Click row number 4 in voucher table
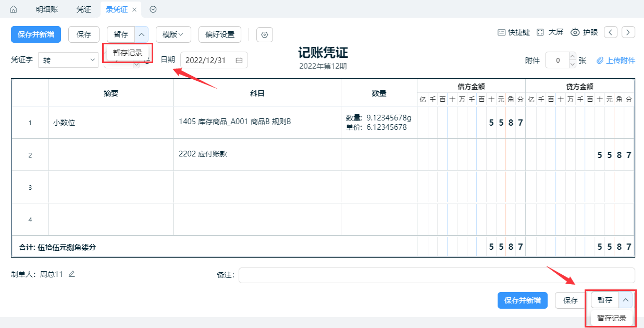Viewport: 644px width, 328px height. click(x=30, y=220)
